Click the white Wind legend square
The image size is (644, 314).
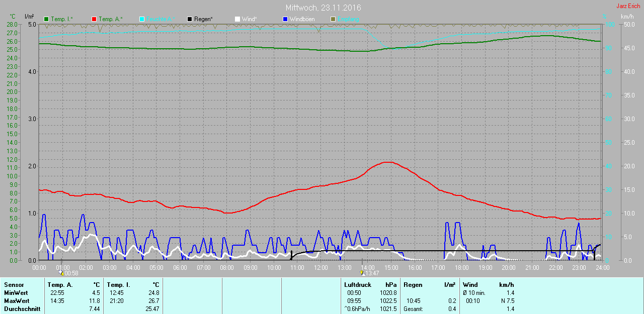(x=237, y=19)
